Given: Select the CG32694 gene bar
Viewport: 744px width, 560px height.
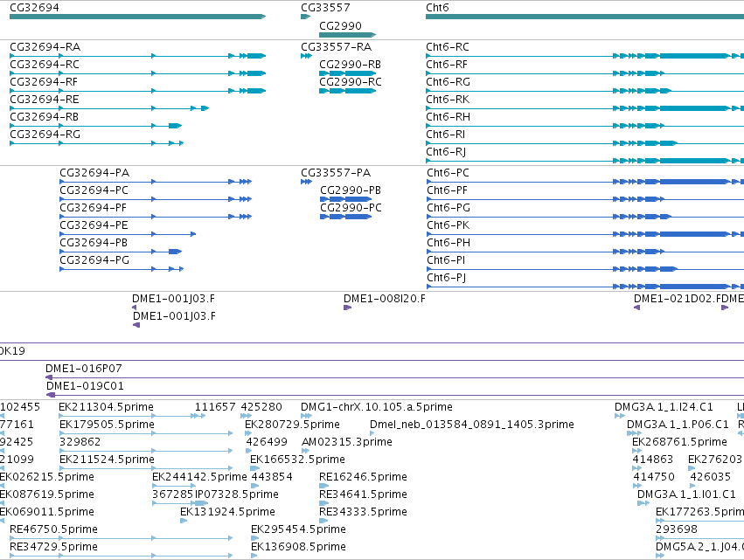Looking at the screenshot, I should pos(137,17).
